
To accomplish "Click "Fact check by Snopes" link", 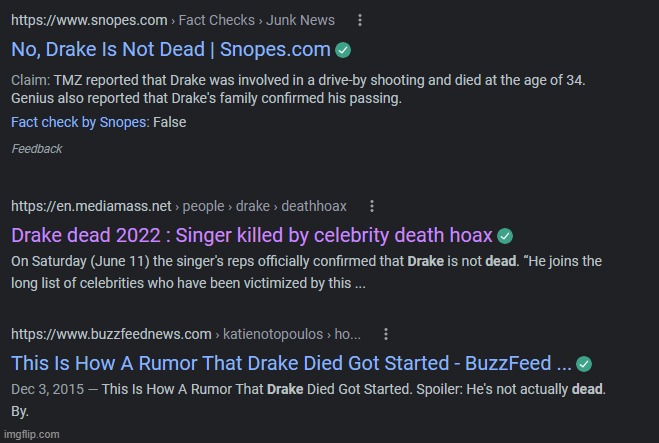I will [x=79, y=122].
